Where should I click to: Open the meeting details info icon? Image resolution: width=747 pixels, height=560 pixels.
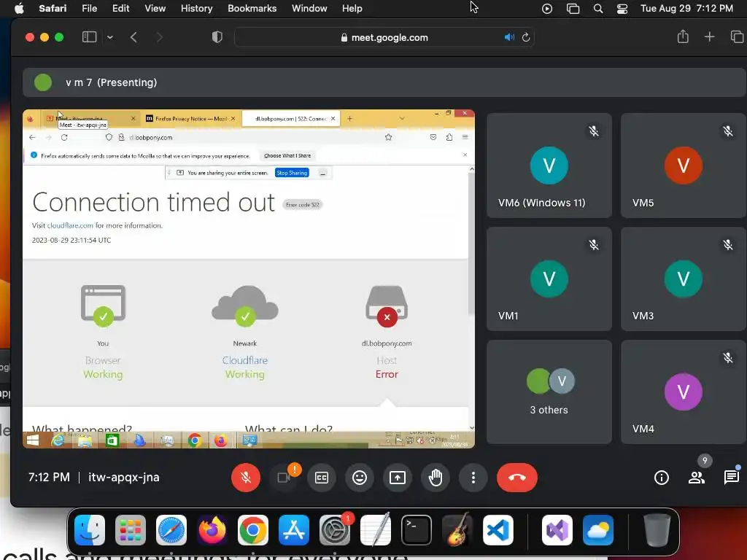point(661,477)
